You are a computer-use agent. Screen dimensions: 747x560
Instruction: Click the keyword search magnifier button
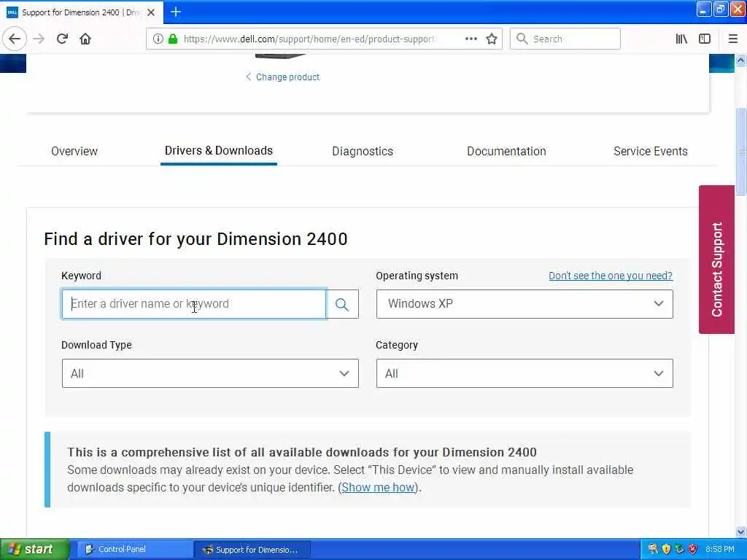342,304
